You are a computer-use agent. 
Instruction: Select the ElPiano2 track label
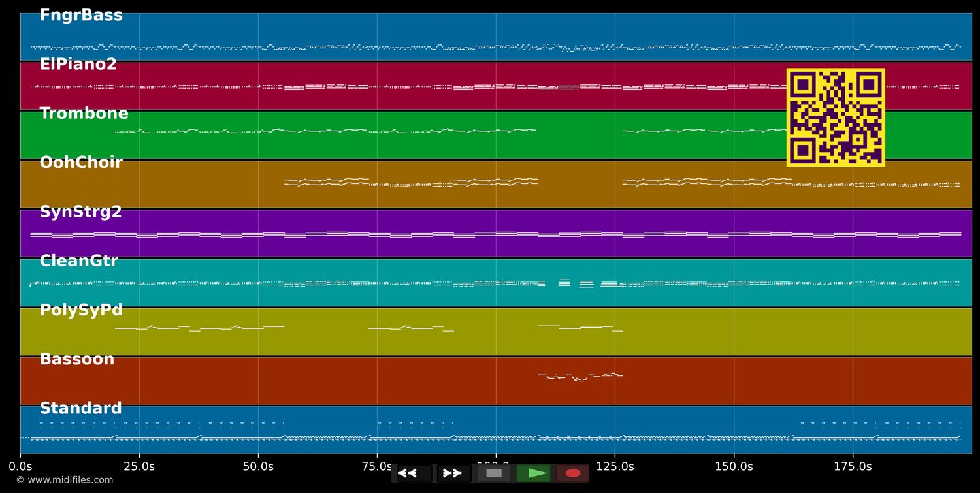[78, 65]
